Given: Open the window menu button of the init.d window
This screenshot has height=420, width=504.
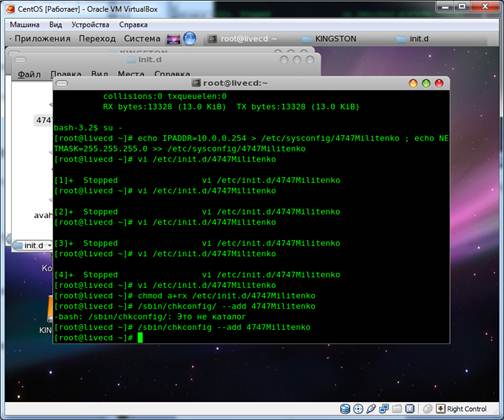Looking at the screenshot, I should click(20, 60).
